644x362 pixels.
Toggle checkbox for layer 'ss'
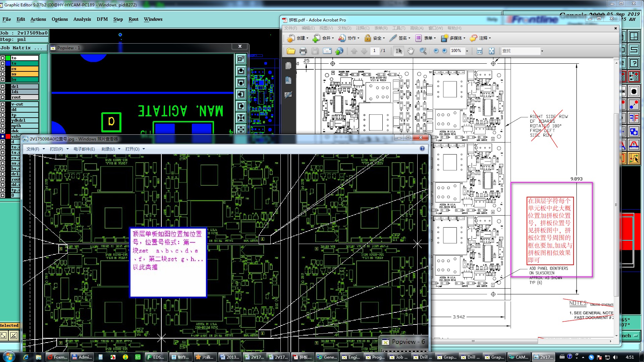point(3,74)
